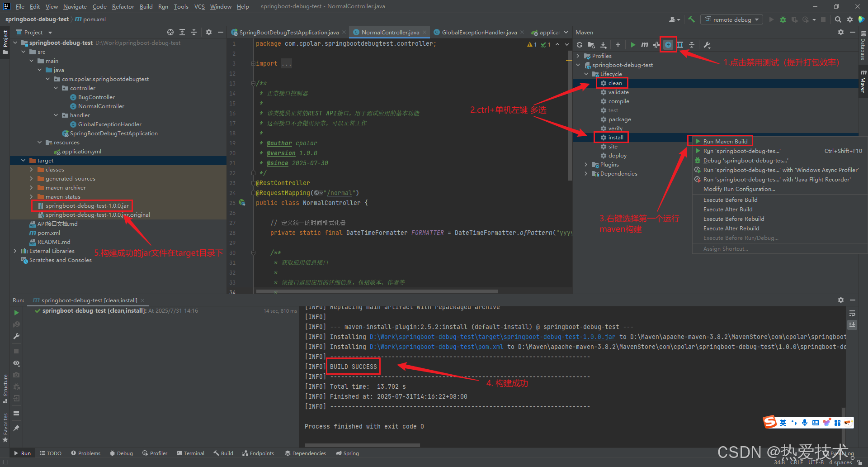Click Search Everywhere magnifier icon
The height and width of the screenshot is (467, 868).
tap(838, 19)
